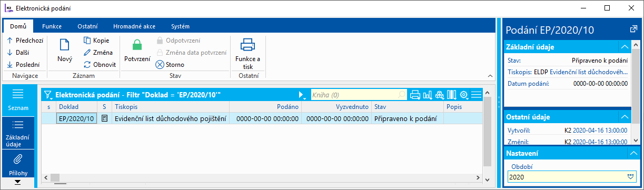Expand more sidebar items with bottom arrow

pos(18,182)
